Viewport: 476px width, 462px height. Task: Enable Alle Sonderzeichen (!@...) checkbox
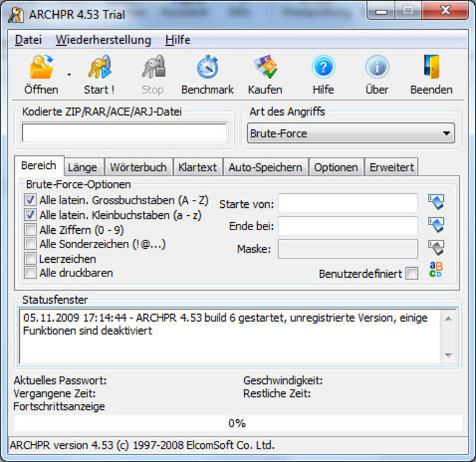point(30,244)
